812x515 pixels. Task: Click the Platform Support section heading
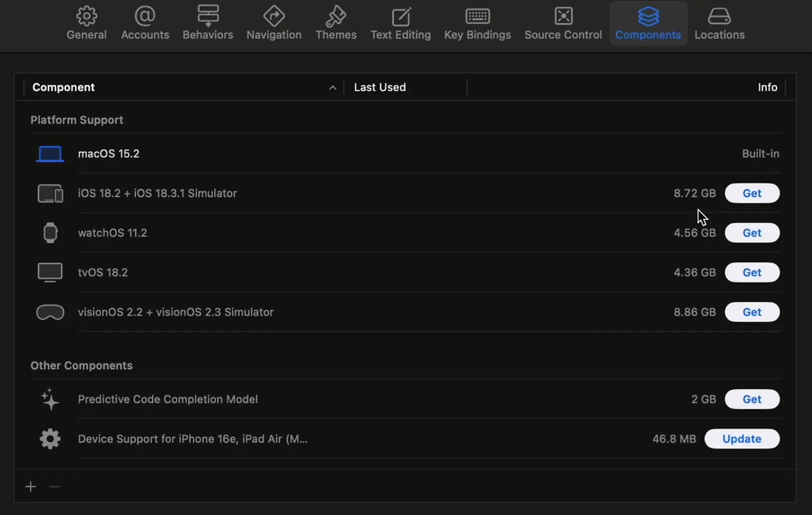pyautogui.click(x=77, y=120)
